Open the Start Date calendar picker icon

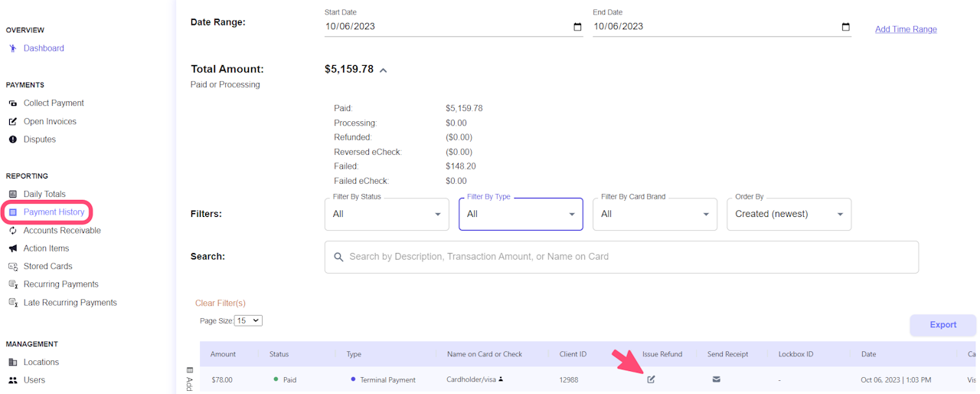click(x=577, y=27)
